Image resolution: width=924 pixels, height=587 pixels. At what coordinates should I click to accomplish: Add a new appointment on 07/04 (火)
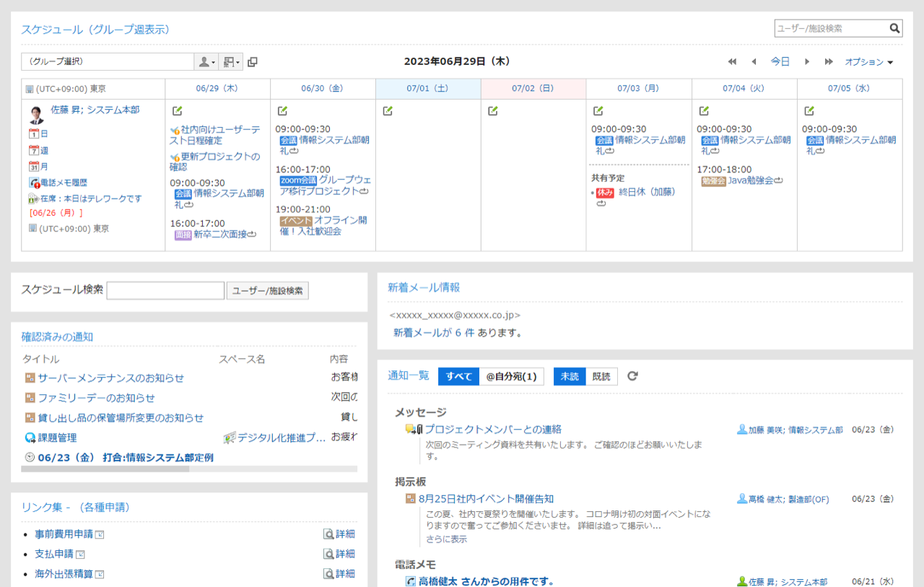coord(704,110)
